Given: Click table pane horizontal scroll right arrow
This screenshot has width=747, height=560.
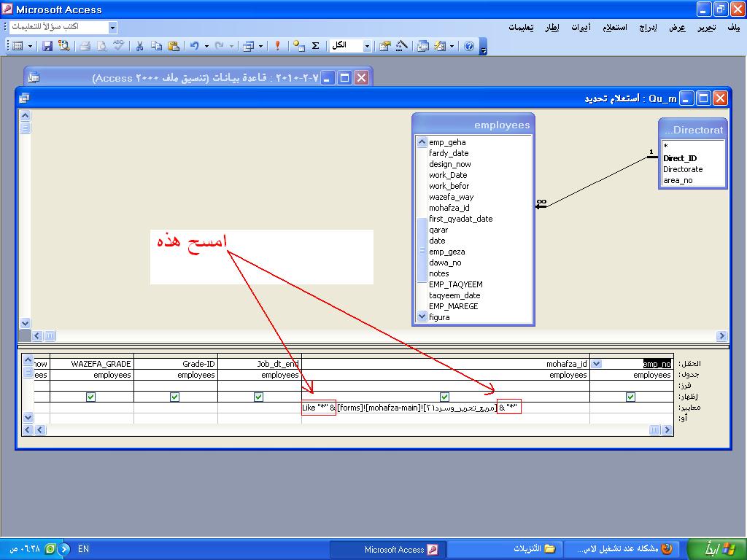Looking at the screenshot, I should [x=721, y=335].
